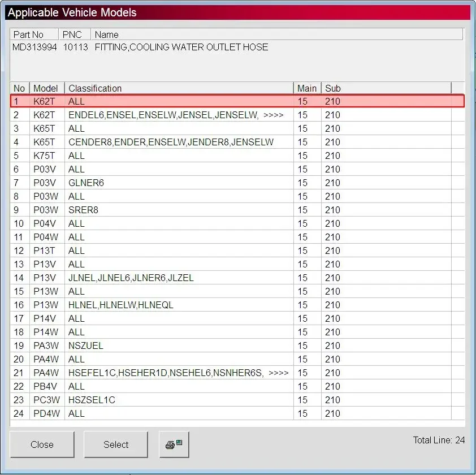Select row 17 model P14V
Screen dimensions: 476x475
click(45, 318)
